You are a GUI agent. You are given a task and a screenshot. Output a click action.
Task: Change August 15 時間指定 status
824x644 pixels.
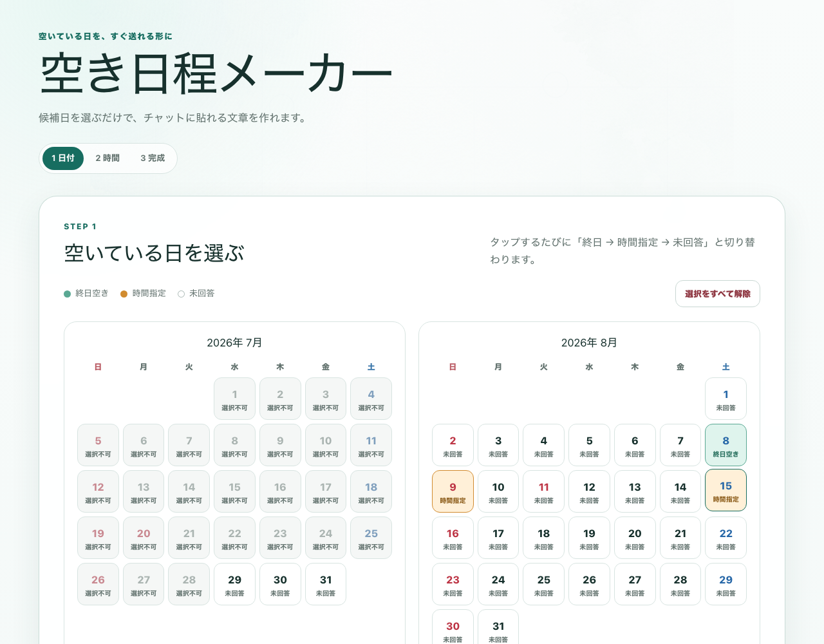pos(726,490)
